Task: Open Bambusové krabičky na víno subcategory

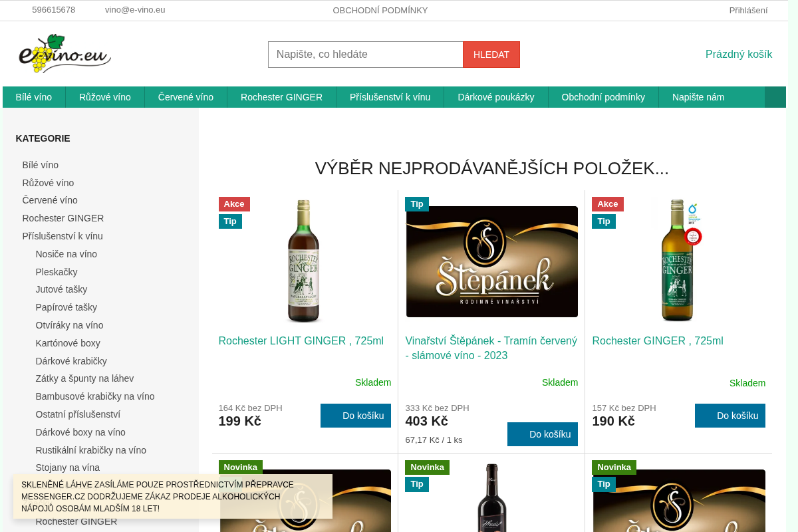Action: [x=95, y=396]
